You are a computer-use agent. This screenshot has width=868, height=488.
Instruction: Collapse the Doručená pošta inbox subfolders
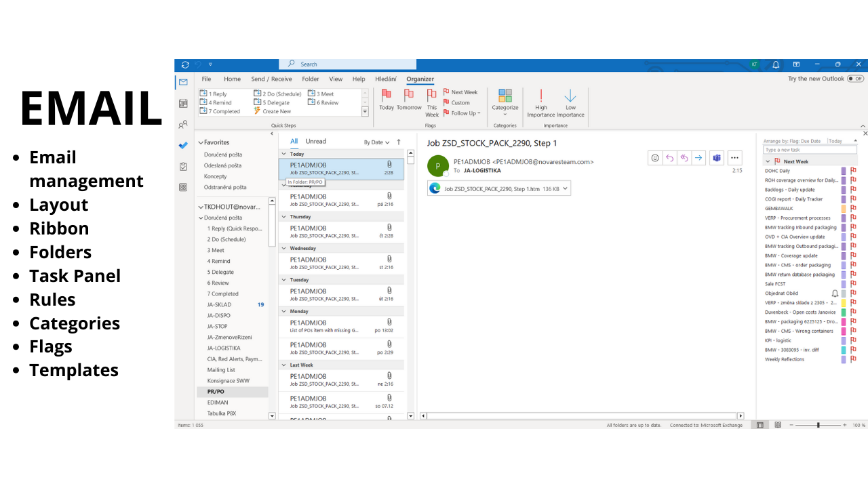click(x=201, y=218)
